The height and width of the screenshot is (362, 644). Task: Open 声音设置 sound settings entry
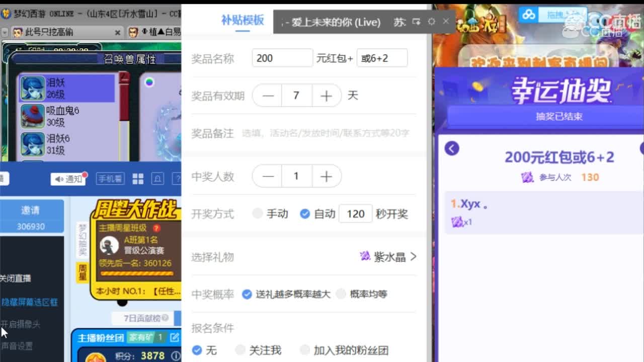tap(16, 346)
